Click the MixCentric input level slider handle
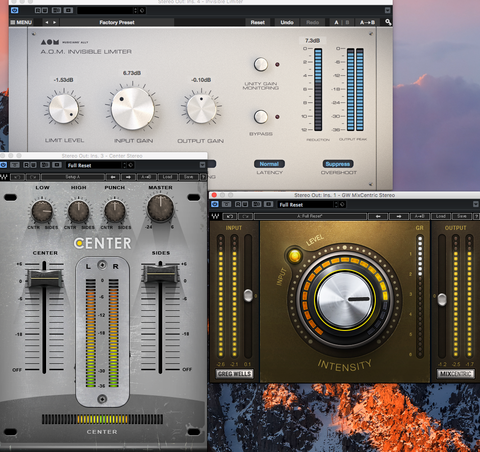480x452 pixels. tap(248, 295)
